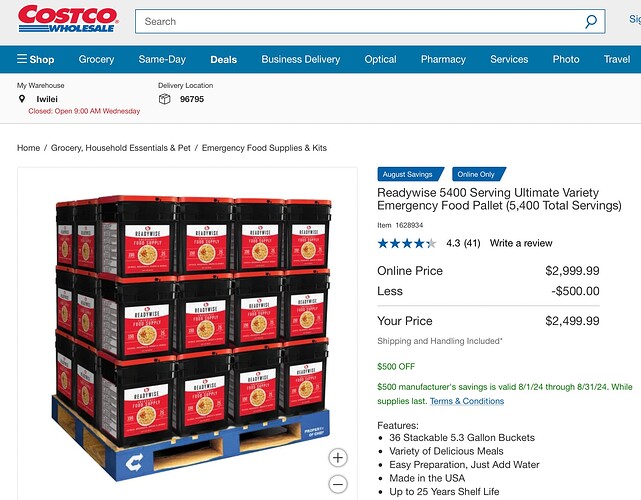The width and height of the screenshot is (641, 500).
Task: Zoom out of the product image
Action: click(x=338, y=484)
